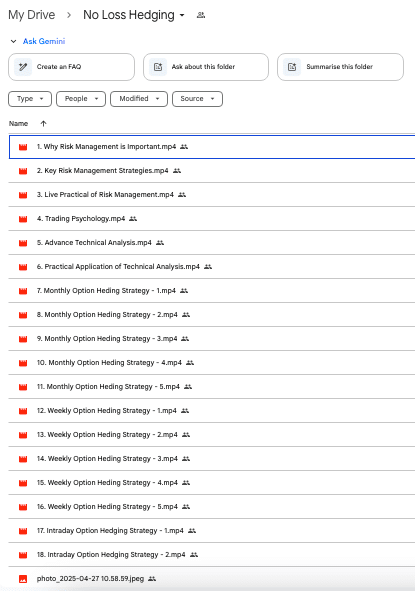The image size is (415, 591).
Task: Click the Summarise this folder icon
Action: tap(292, 67)
